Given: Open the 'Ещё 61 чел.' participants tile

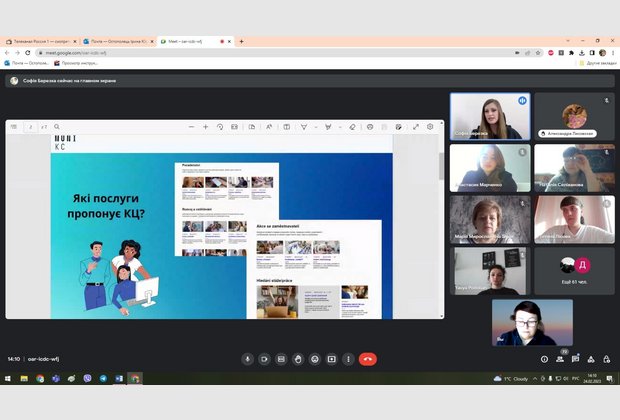Looking at the screenshot, I should click(x=575, y=271).
